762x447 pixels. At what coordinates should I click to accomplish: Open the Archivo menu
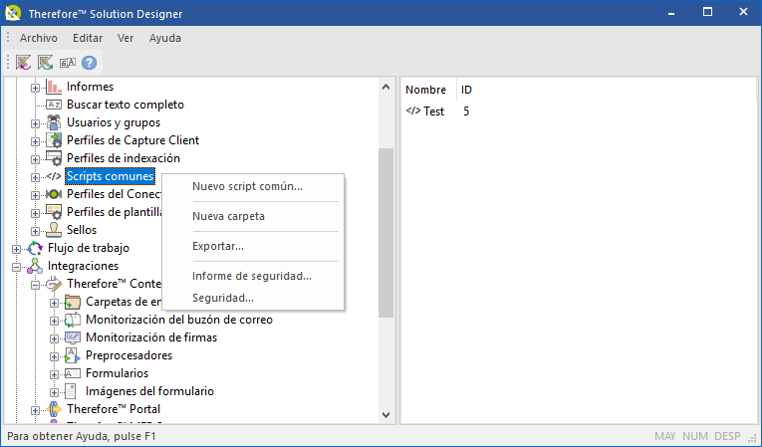[x=38, y=38]
